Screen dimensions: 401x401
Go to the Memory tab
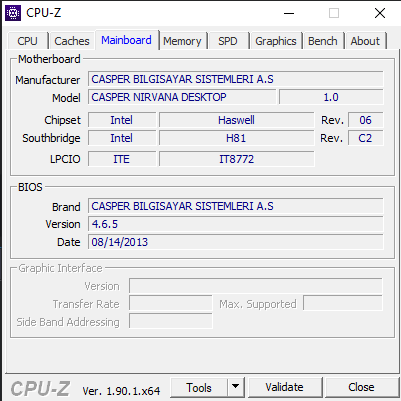tap(182, 41)
